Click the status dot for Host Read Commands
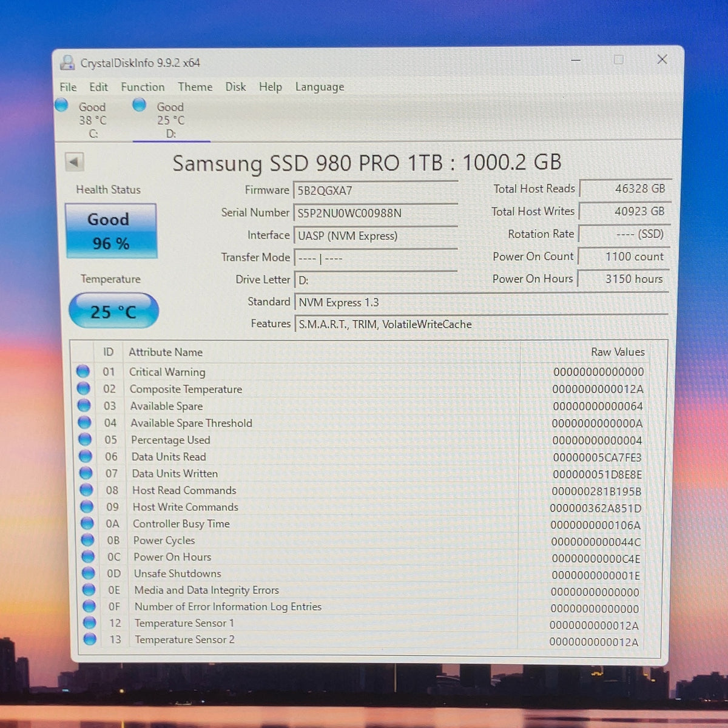Image resolution: width=728 pixels, height=728 pixels. pyautogui.click(x=87, y=490)
